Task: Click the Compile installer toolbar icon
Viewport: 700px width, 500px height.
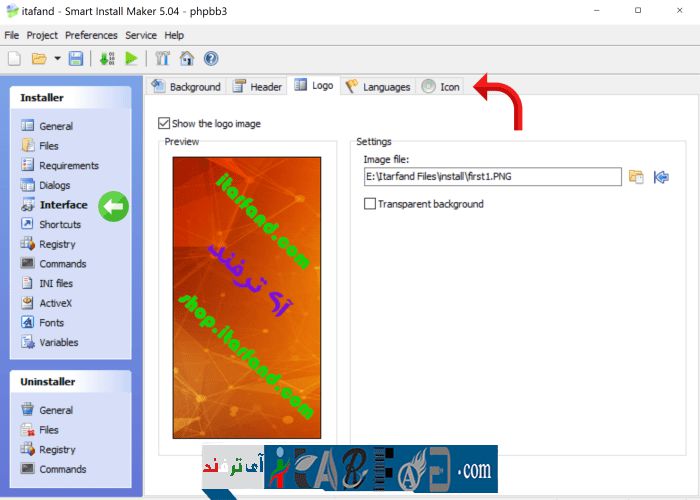Action: click(x=107, y=59)
